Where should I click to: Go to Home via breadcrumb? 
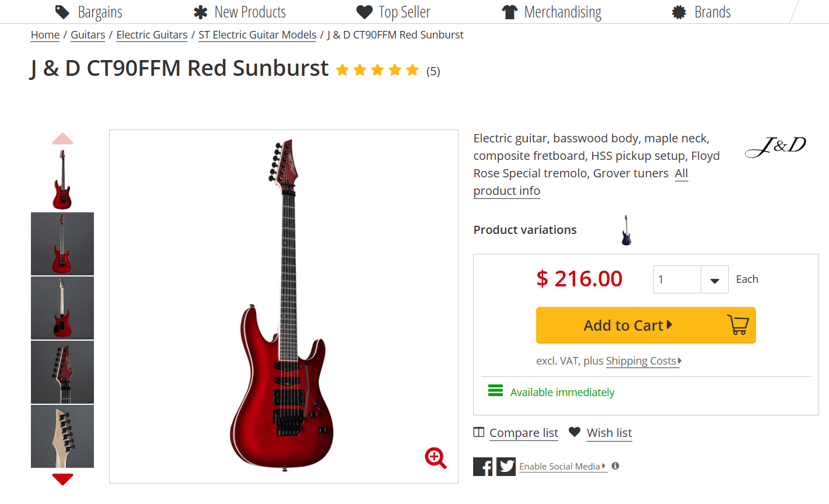click(x=45, y=34)
